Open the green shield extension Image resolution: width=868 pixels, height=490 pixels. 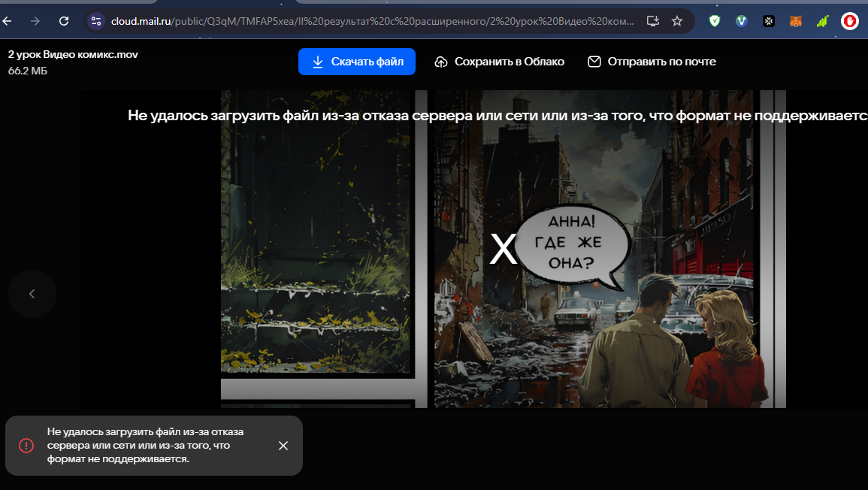[x=715, y=21]
